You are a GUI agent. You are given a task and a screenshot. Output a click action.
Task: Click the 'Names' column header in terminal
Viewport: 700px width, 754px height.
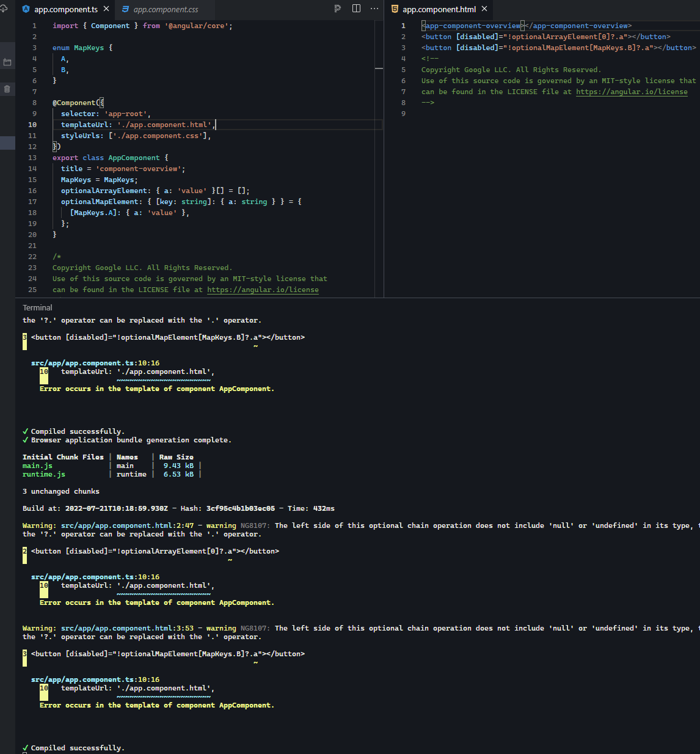127,457
